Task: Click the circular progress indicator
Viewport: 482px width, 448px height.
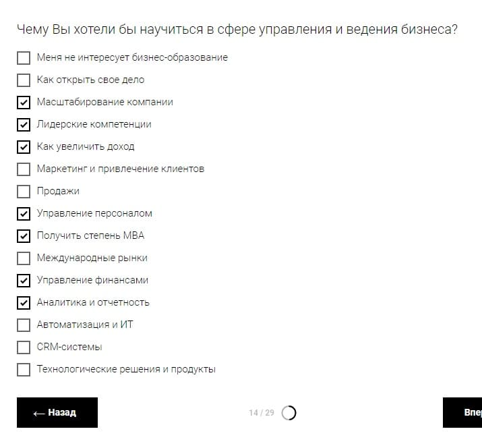Action: [289, 413]
